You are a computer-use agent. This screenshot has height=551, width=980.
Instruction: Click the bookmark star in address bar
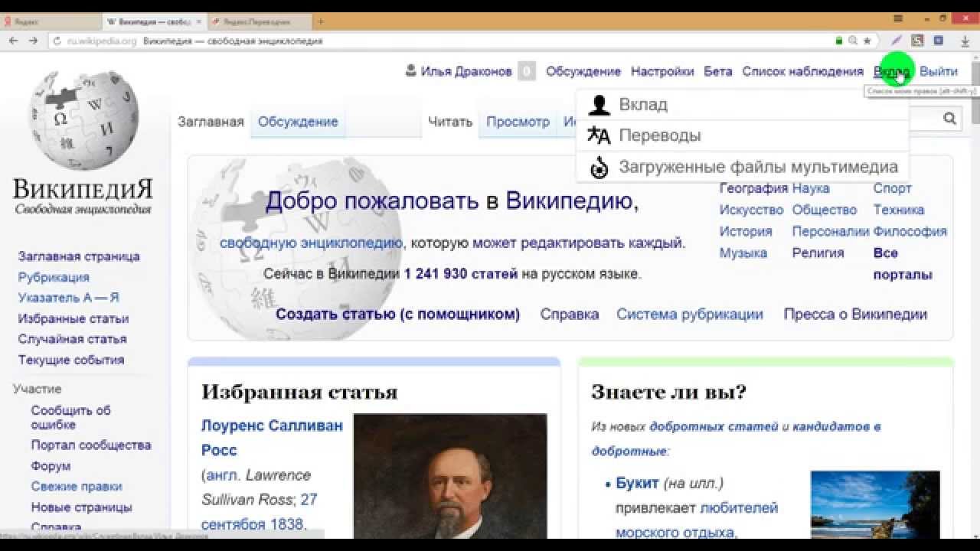pyautogui.click(x=867, y=41)
